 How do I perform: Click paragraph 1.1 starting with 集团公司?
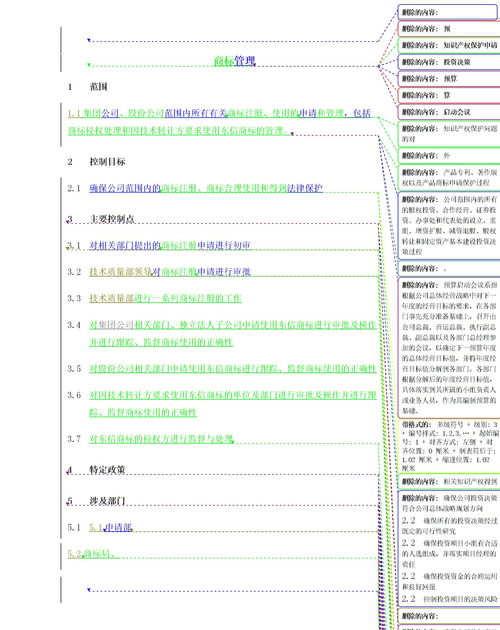219,122
